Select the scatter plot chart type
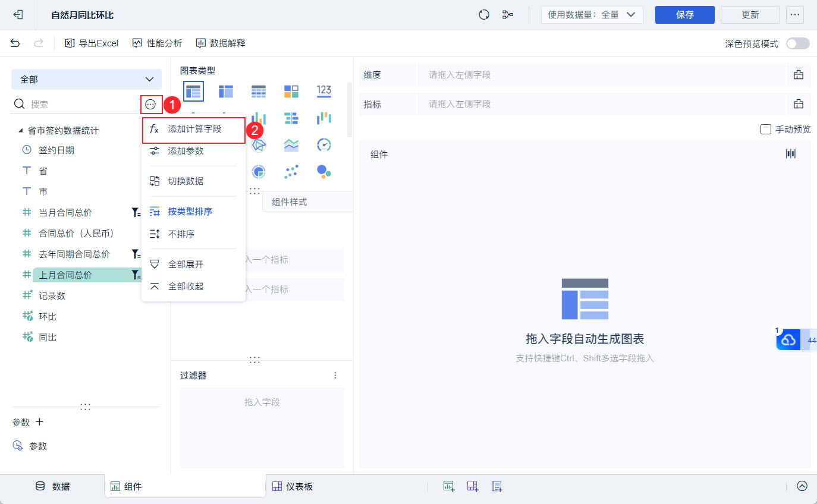The image size is (817, 504). pyautogui.click(x=291, y=172)
